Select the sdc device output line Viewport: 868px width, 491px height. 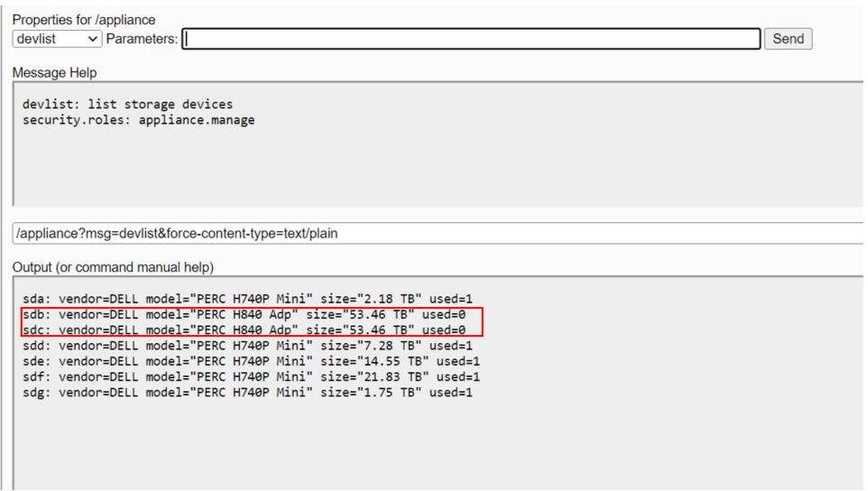[x=245, y=330]
